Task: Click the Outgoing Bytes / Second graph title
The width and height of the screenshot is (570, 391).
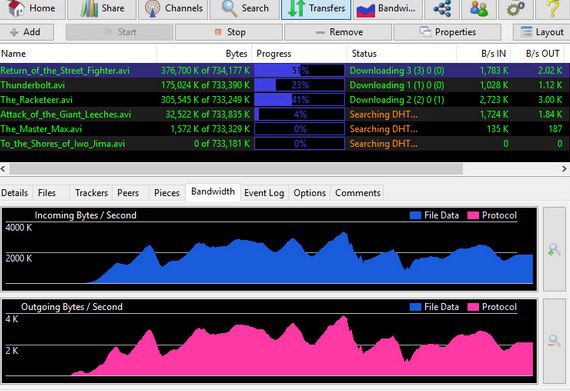Action: [x=72, y=307]
